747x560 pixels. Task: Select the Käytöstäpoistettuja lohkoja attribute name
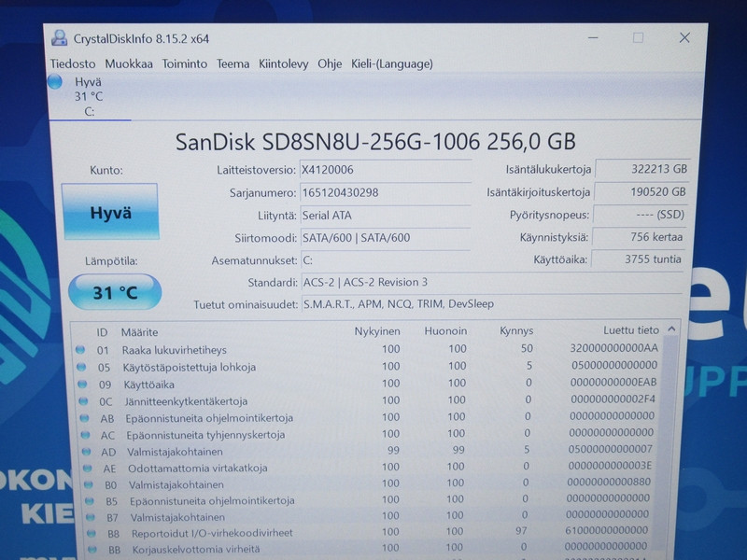point(190,367)
